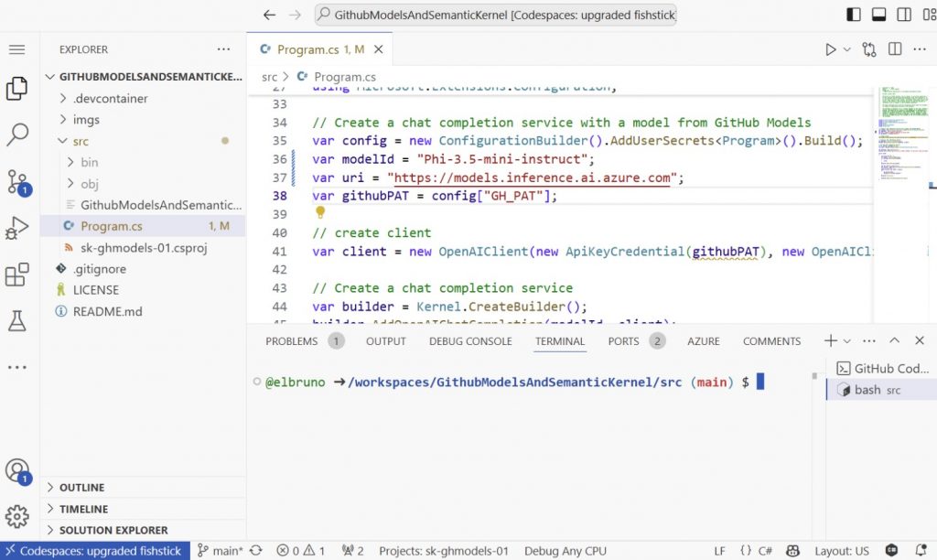Open the new terminal dropdown arrow
This screenshot has width=937, height=560.
pyautogui.click(x=848, y=341)
